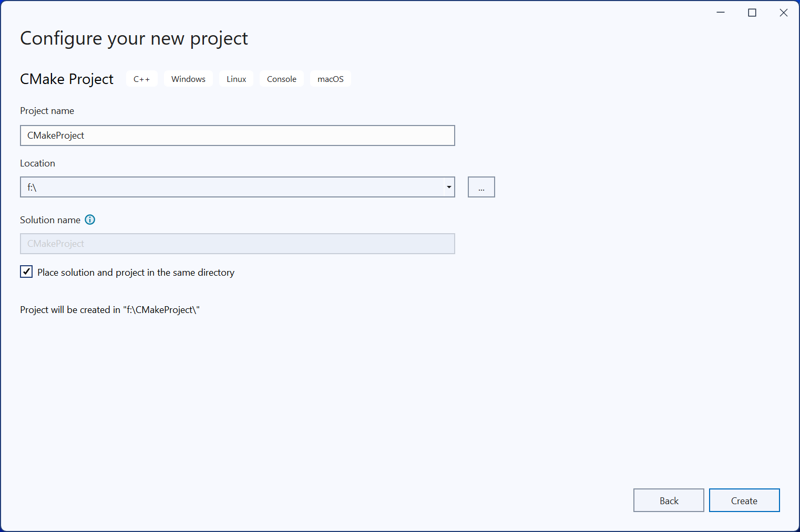Open the folder browse ellipsis button
The width and height of the screenshot is (800, 532).
point(481,187)
